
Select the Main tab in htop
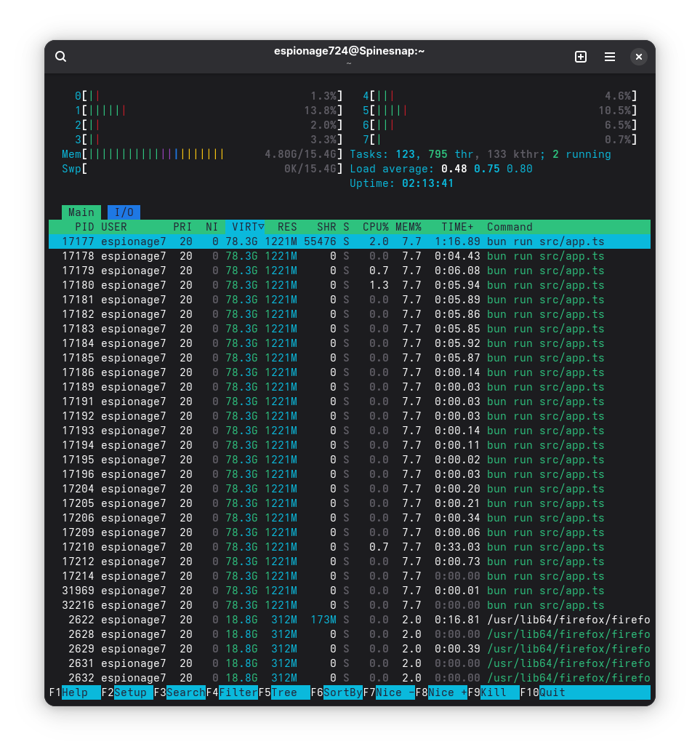pyautogui.click(x=81, y=212)
